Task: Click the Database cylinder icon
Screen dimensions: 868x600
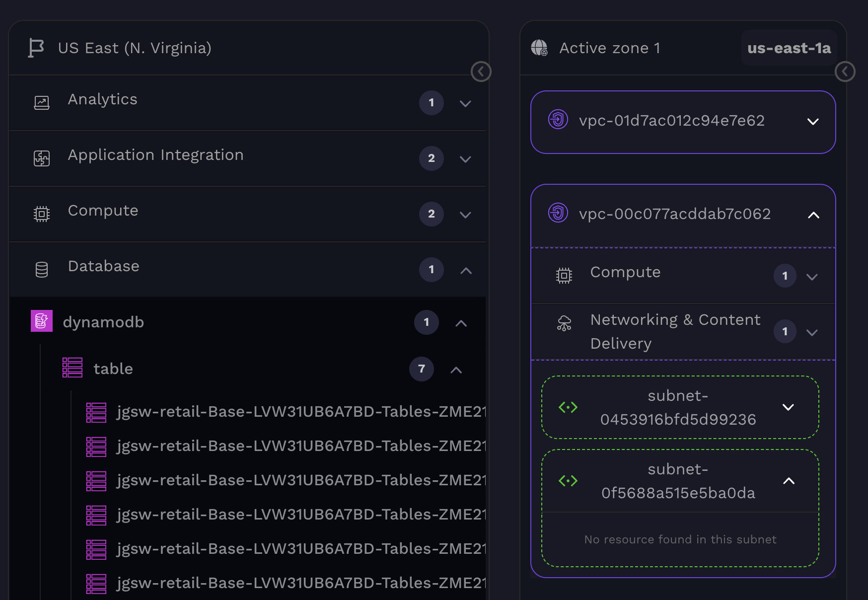Action: pos(42,270)
